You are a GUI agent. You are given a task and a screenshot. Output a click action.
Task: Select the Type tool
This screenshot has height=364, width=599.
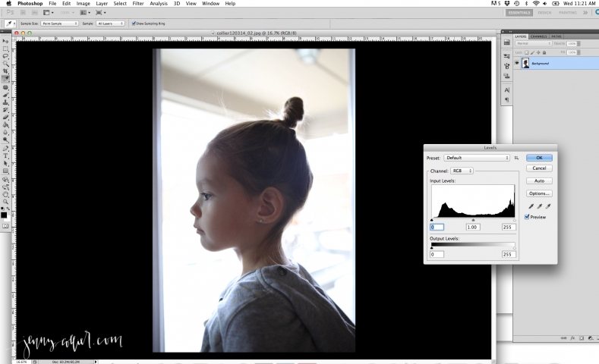[x=5, y=155]
